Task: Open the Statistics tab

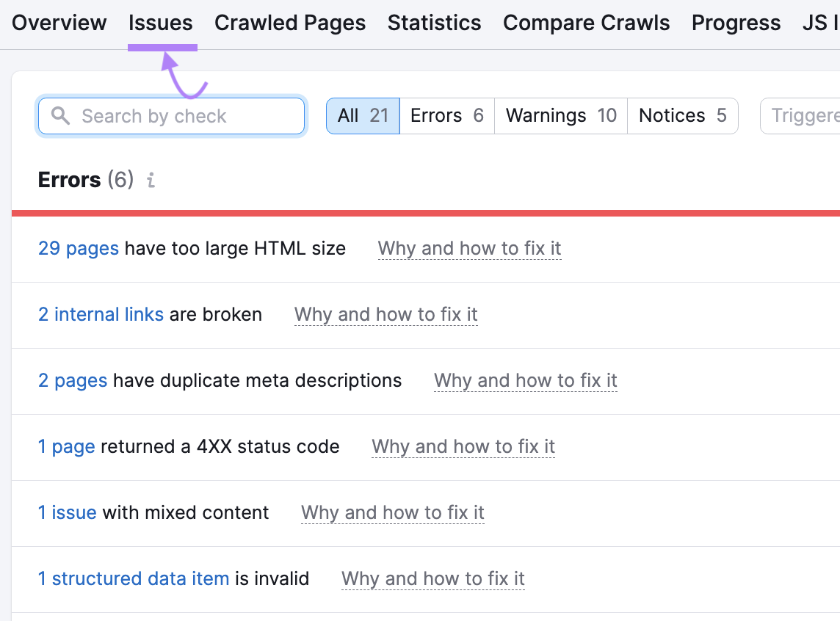Action: 434,23
